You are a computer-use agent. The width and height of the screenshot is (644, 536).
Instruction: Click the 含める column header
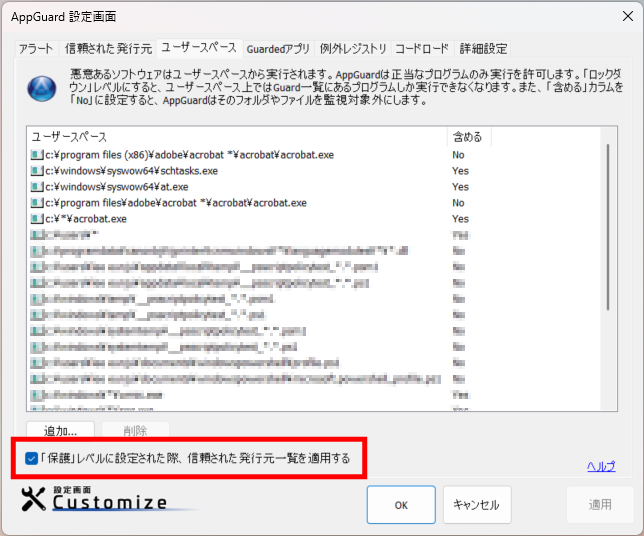pyautogui.click(x=469, y=137)
